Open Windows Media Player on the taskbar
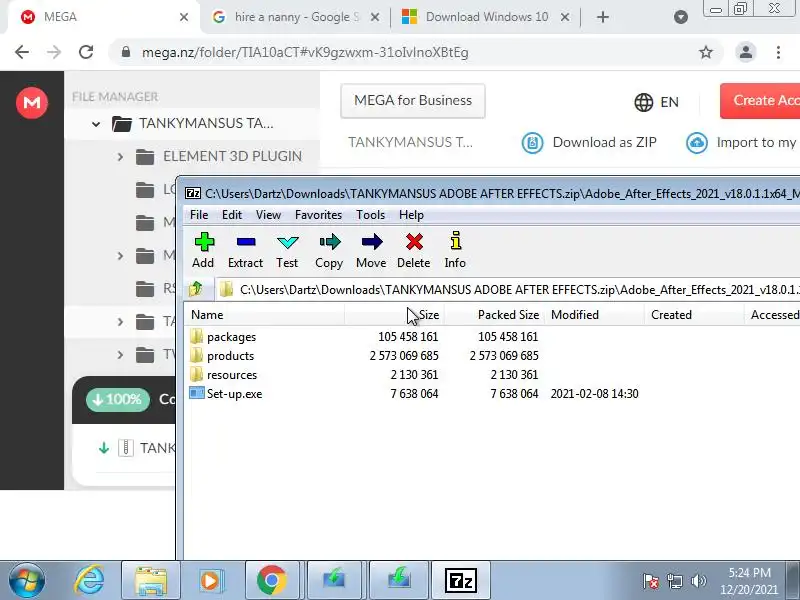This screenshot has height=600, width=800. pyautogui.click(x=210, y=581)
